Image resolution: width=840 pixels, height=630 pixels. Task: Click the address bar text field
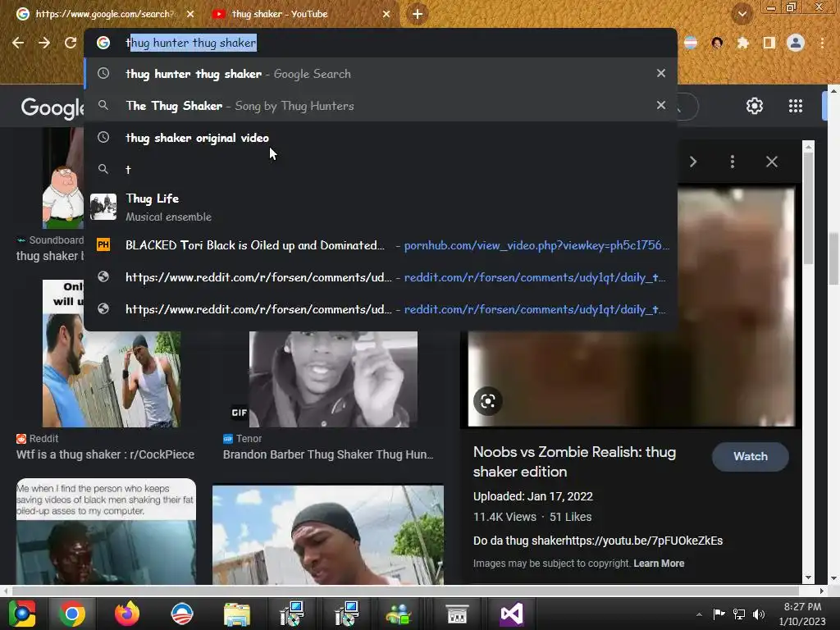381,43
